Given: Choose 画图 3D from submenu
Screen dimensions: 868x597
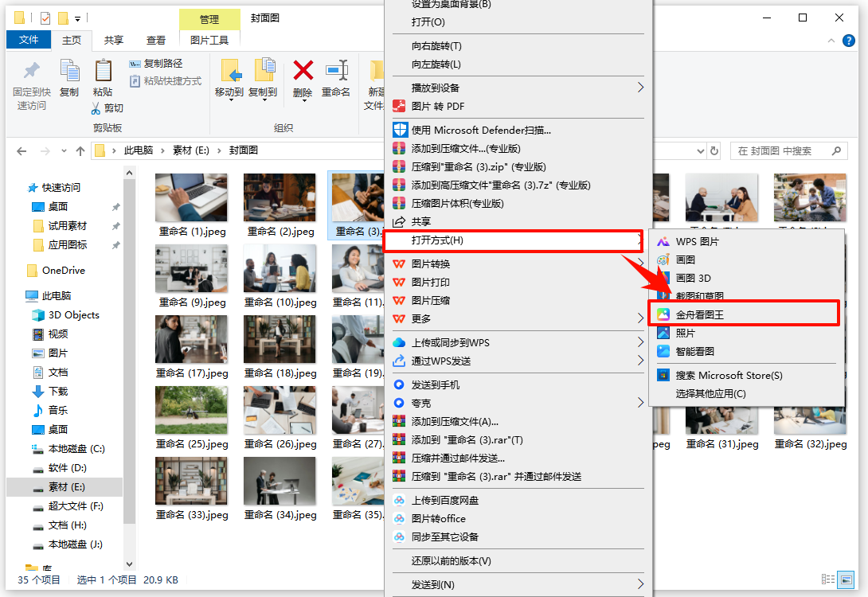Looking at the screenshot, I should (x=693, y=278).
